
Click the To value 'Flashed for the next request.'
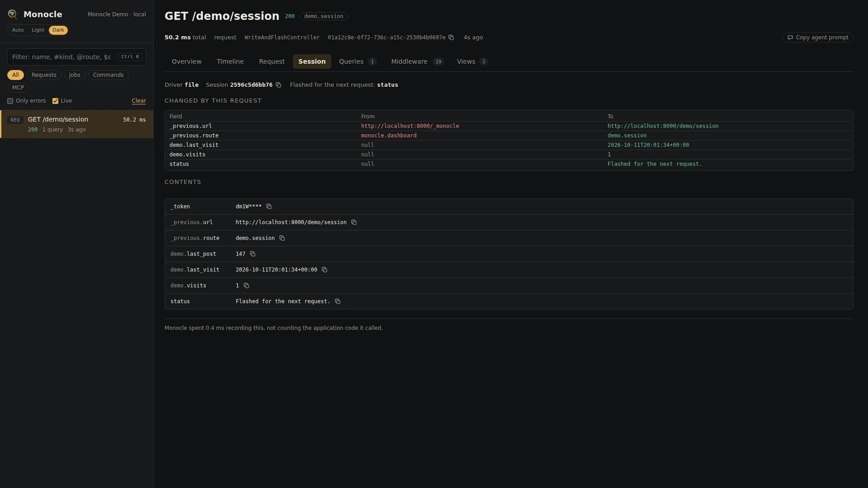point(655,164)
